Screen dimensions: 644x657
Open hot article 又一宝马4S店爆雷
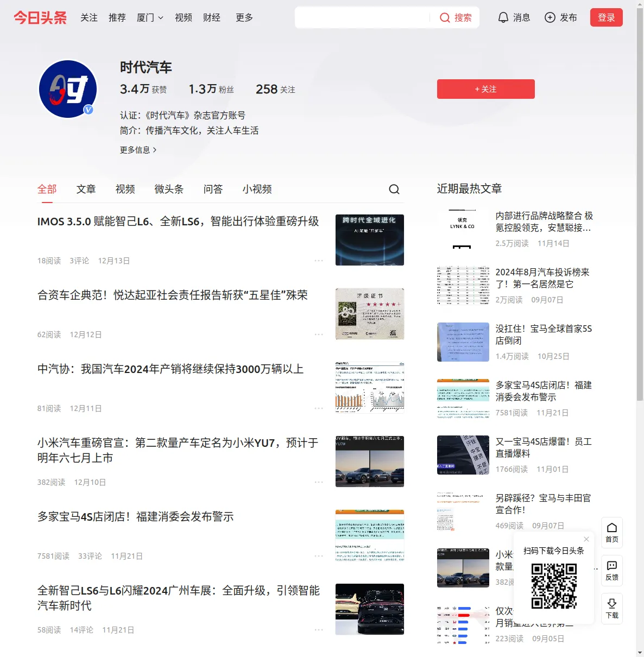(x=544, y=447)
